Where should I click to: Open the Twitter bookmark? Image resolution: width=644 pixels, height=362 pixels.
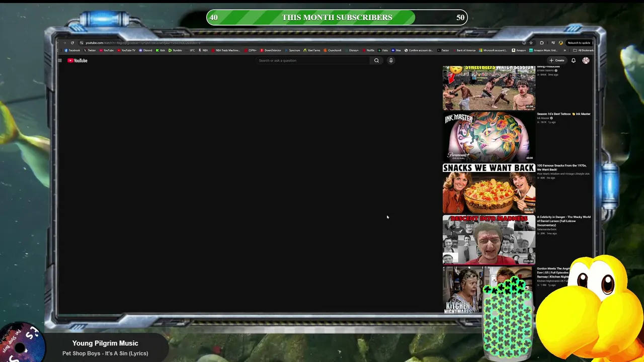(x=90, y=50)
